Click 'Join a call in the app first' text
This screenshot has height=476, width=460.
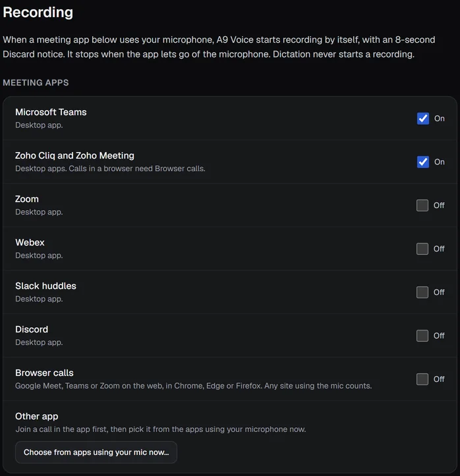161,429
